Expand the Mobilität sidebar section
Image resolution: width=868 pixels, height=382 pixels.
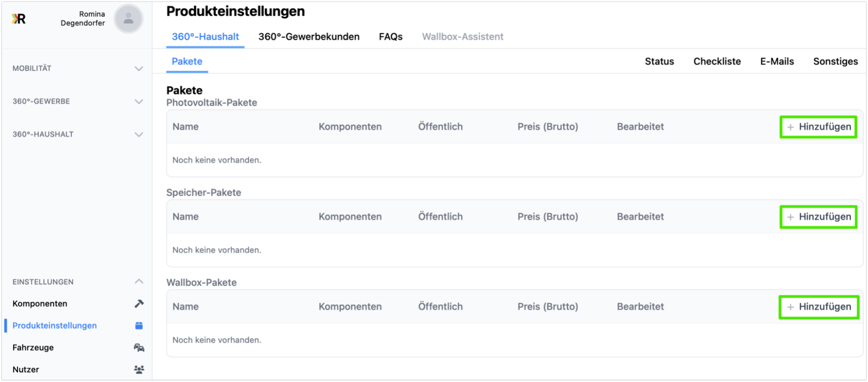(139, 68)
